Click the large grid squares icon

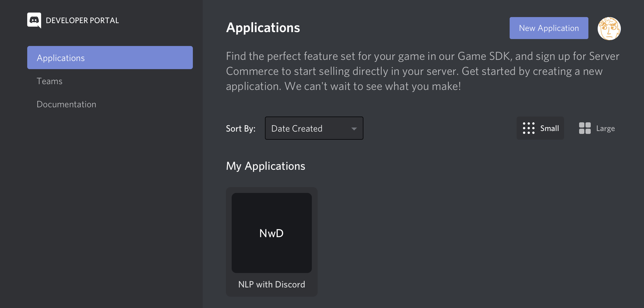coord(585,128)
